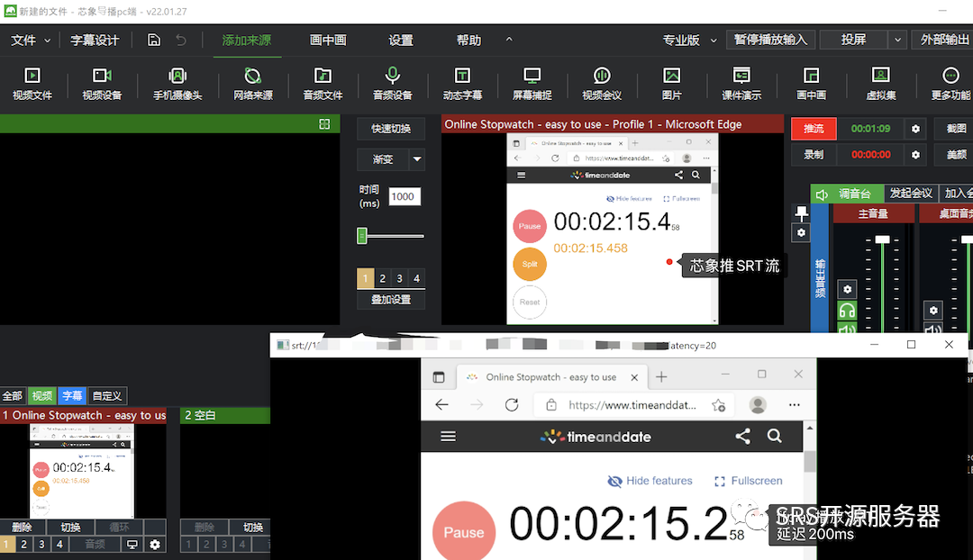The height and width of the screenshot is (560, 973).
Task: Toggle 录制 recording button
Action: coord(814,155)
